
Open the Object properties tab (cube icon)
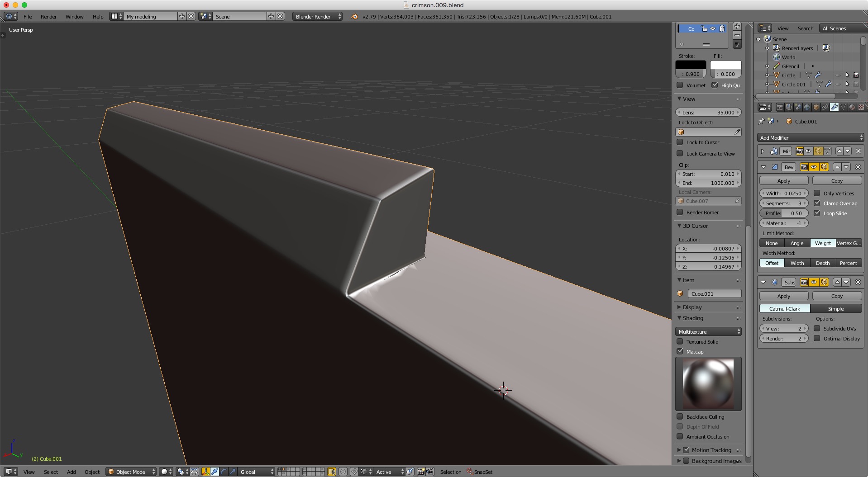pyautogui.click(x=816, y=107)
